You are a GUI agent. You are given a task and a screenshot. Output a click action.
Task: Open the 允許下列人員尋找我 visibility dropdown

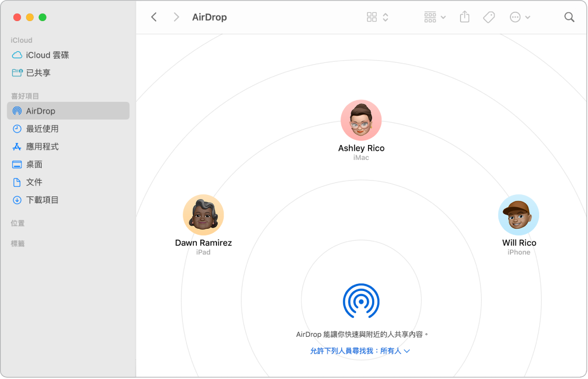[361, 351]
